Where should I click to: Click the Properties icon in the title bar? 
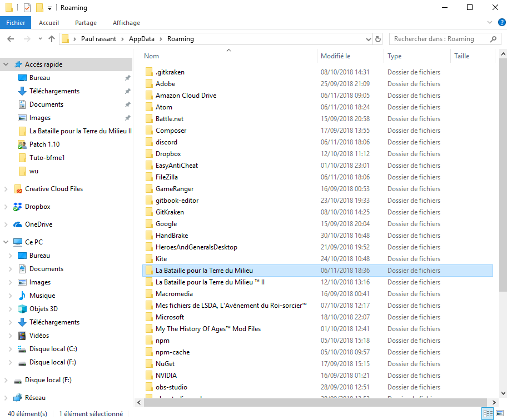27,7
